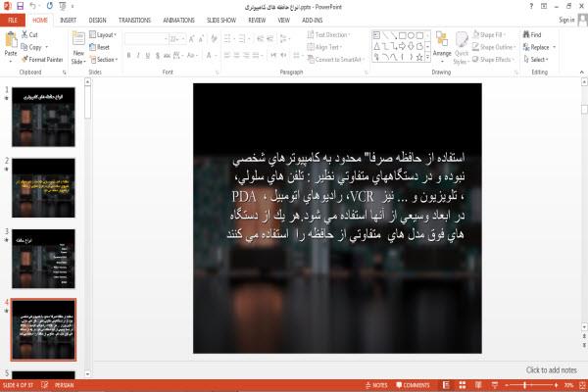Image resolution: width=588 pixels, height=392 pixels.
Task: Switch to the REVIEW tab
Action: [257, 20]
